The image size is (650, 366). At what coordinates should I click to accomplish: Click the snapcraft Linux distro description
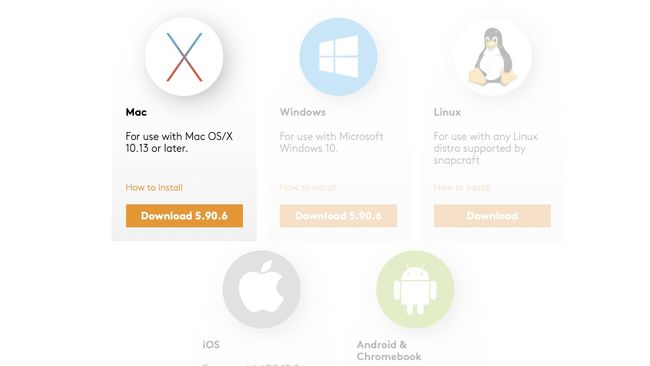coord(485,148)
